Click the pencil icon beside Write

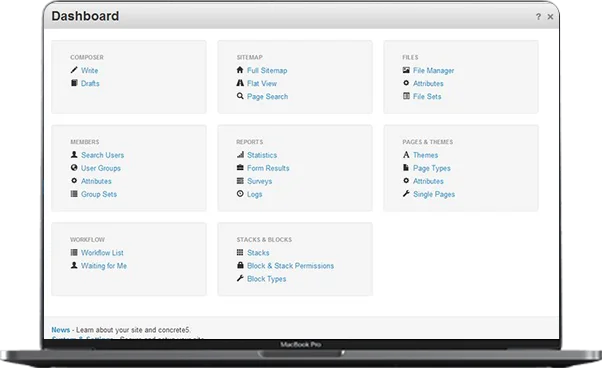[x=74, y=70]
